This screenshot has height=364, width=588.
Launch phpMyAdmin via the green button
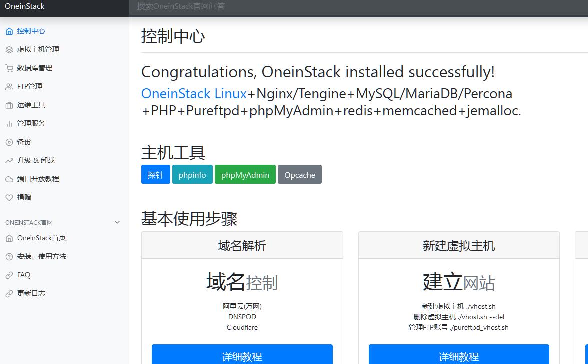tap(245, 175)
